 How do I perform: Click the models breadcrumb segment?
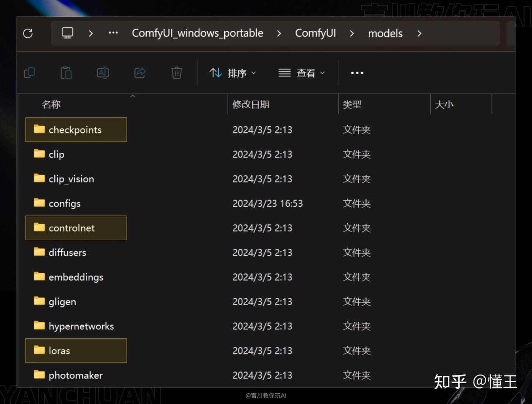[385, 33]
